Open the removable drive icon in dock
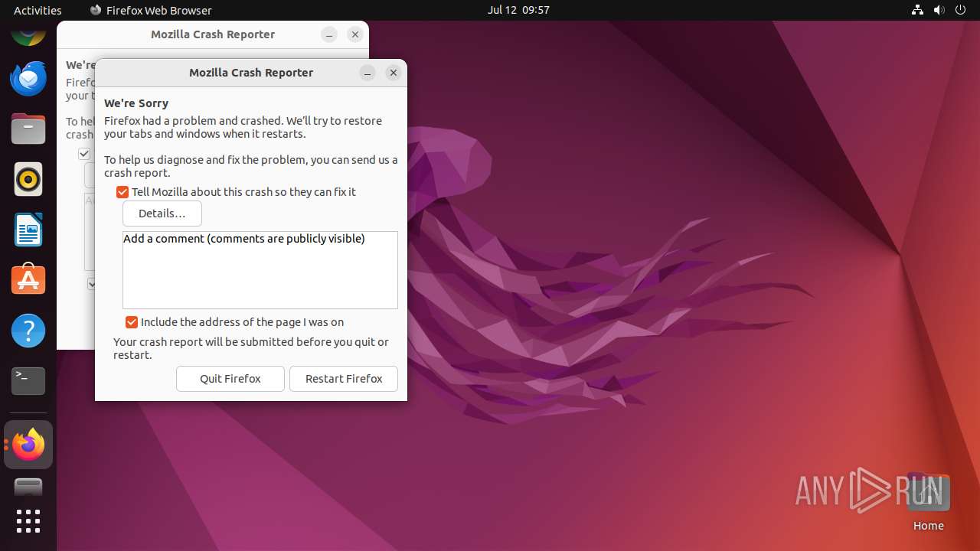 [x=28, y=487]
